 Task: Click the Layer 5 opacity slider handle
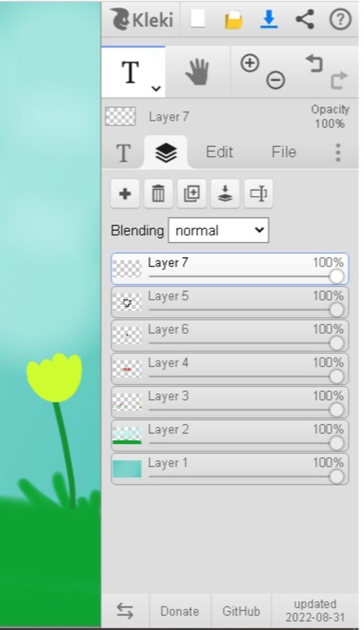tap(336, 310)
